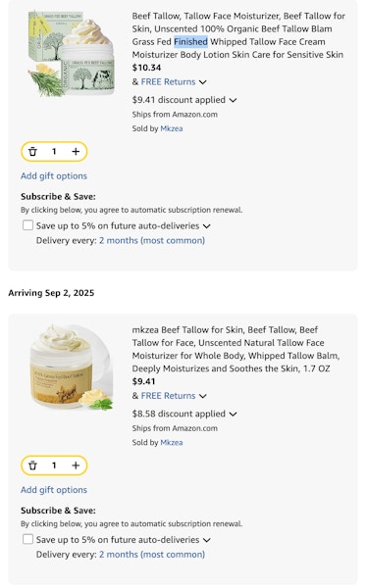Image resolution: width=366 pixels, height=588 pixels.
Task: Delete the $10.34 tallow item with trash icon
Action: coord(33,152)
